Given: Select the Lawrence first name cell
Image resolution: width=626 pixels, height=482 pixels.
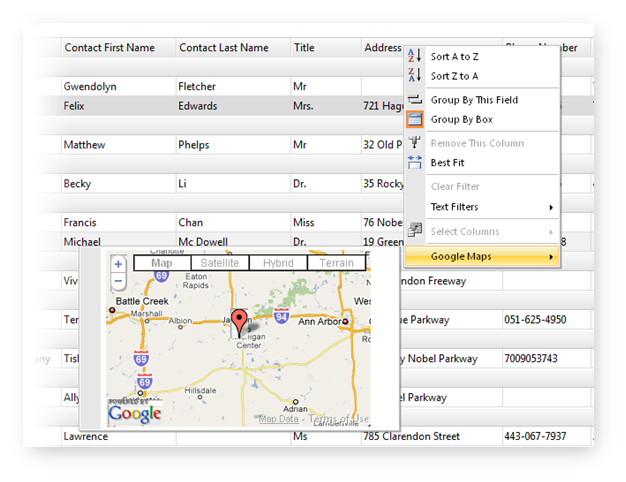Looking at the screenshot, I should 119,436.
